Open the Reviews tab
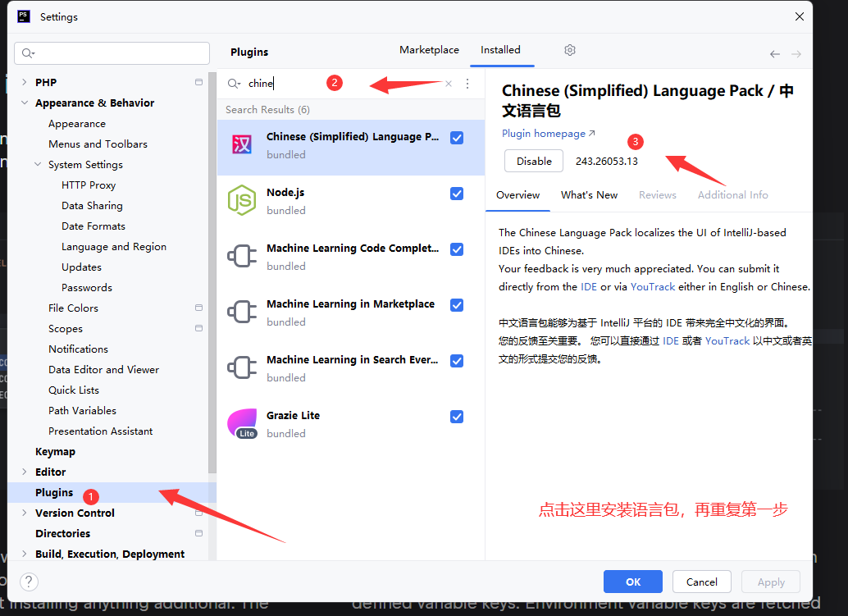Image resolution: width=848 pixels, height=616 pixels. pyautogui.click(x=658, y=194)
